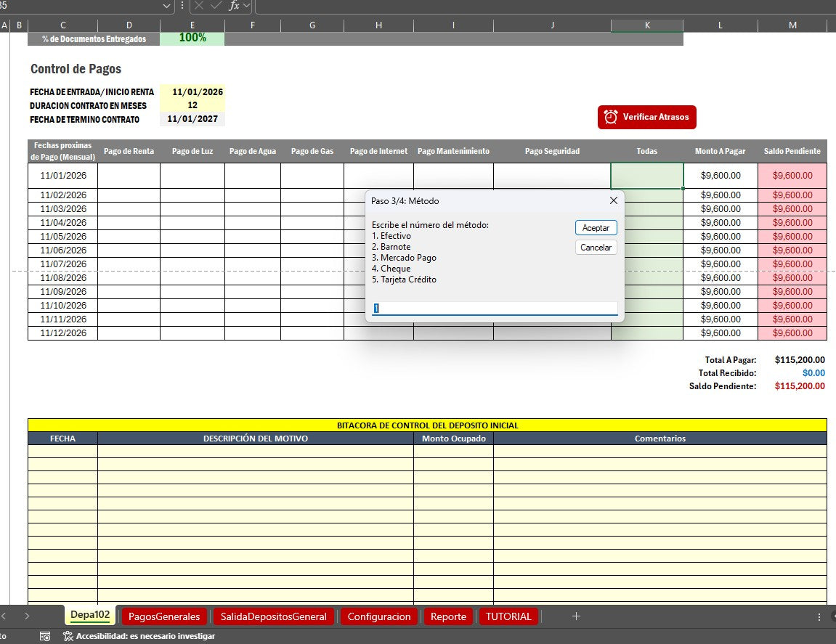Click the more options dots beside the Name Box

coord(182,6)
